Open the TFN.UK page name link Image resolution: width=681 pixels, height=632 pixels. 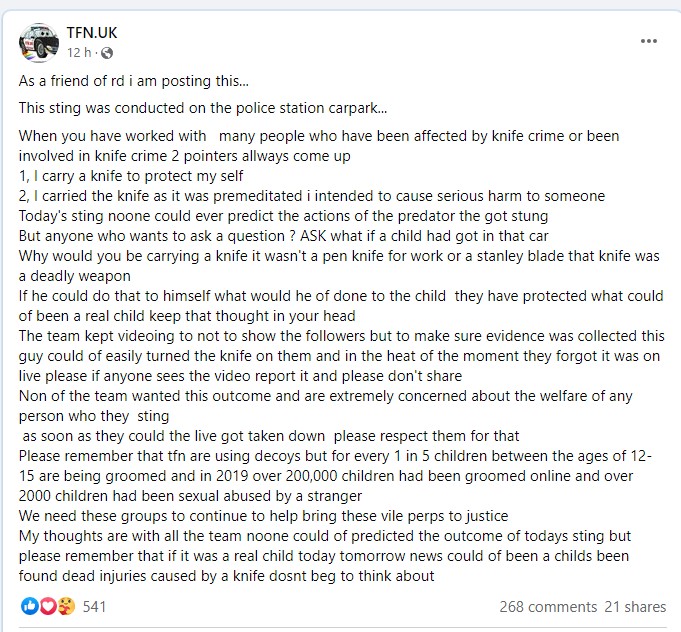[92, 33]
